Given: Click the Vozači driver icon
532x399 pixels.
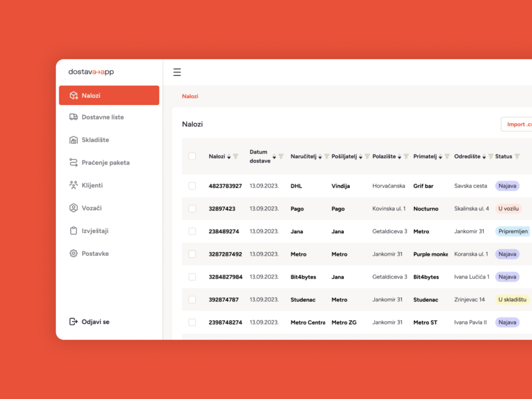Looking at the screenshot, I should click(74, 208).
